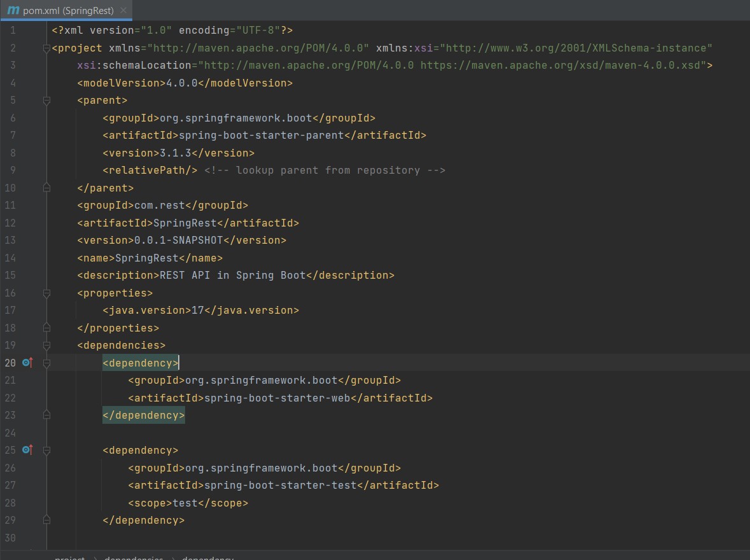Click the artifactId spring-boot-starter-test

pos(281,486)
